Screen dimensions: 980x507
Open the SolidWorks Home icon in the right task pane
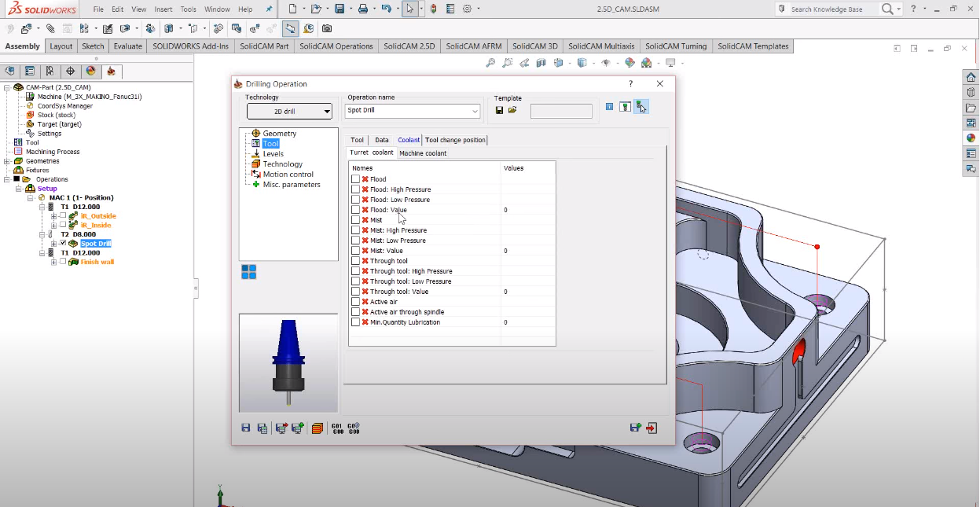(971, 78)
